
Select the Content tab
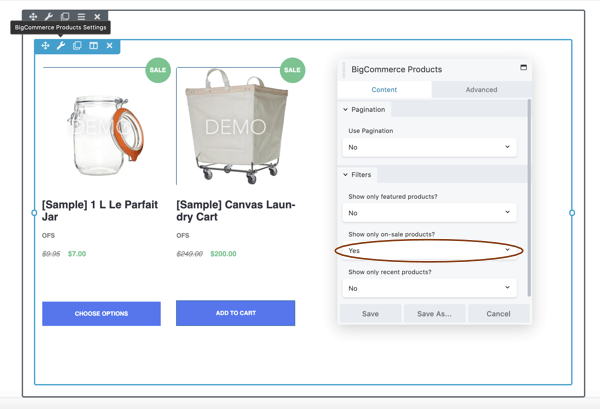[x=384, y=90]
